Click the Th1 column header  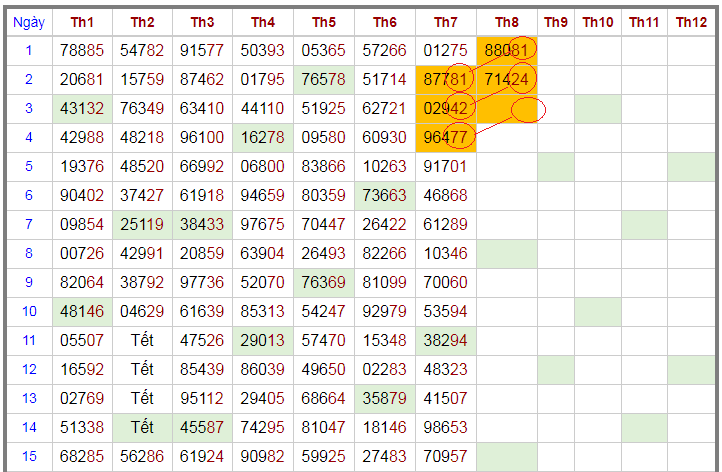(x=82, y=21)
